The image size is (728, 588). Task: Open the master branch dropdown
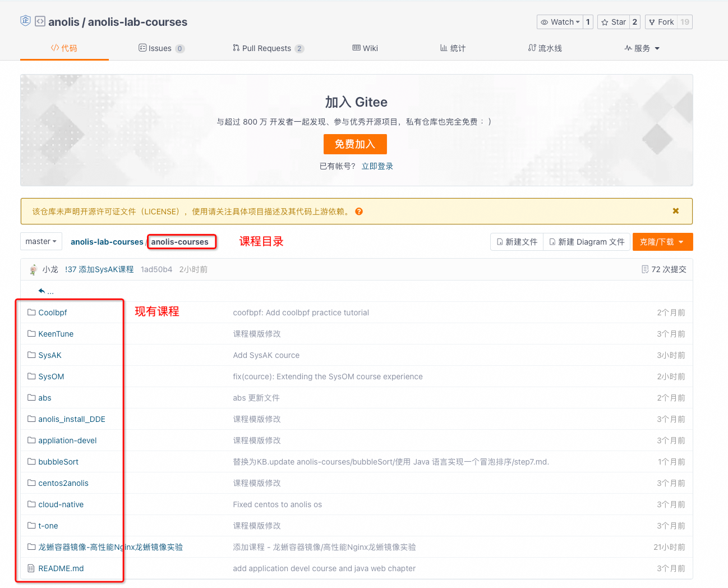click(x=41, y=241)
